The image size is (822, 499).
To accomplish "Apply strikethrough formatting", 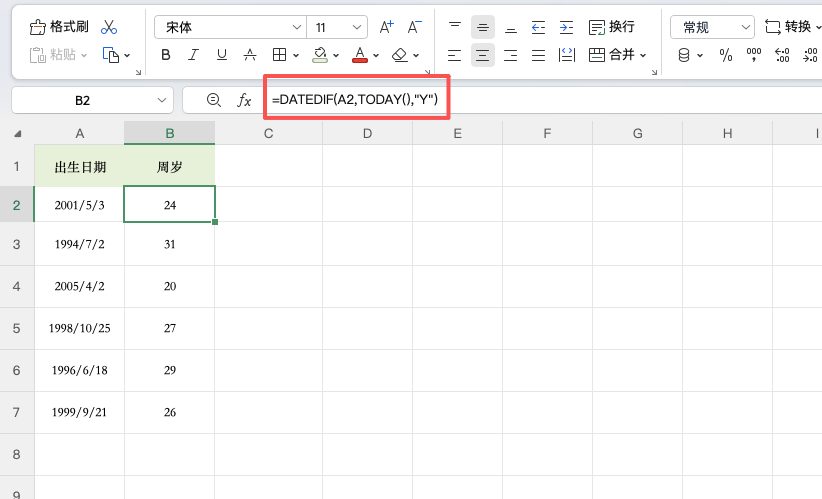I will 250,55.
